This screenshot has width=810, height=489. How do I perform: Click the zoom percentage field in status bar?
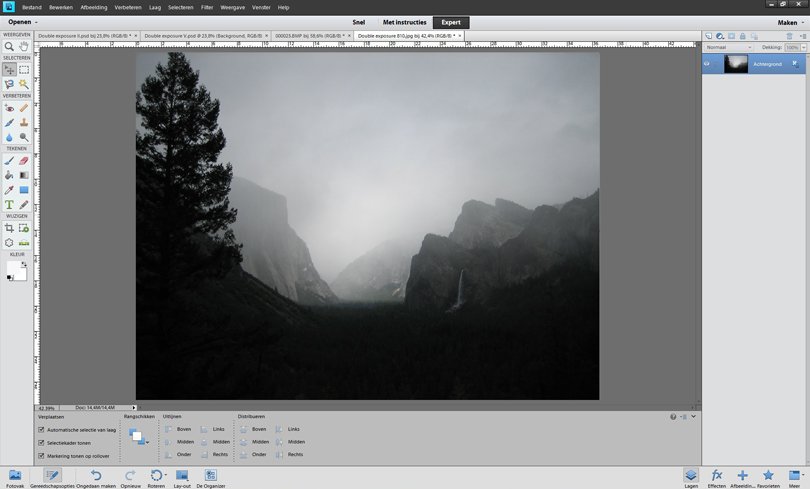(x=47, y=408)
